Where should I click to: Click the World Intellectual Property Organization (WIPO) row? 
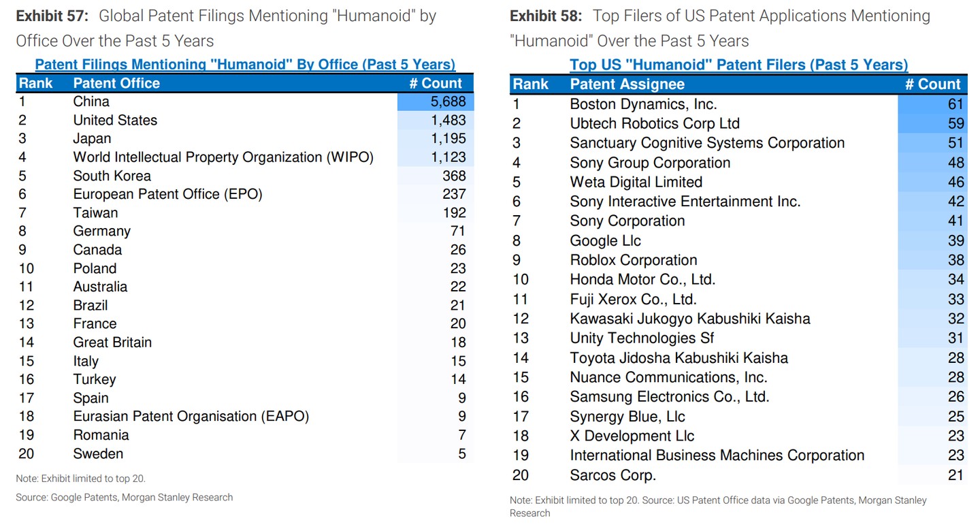click(x=223, y=157)
